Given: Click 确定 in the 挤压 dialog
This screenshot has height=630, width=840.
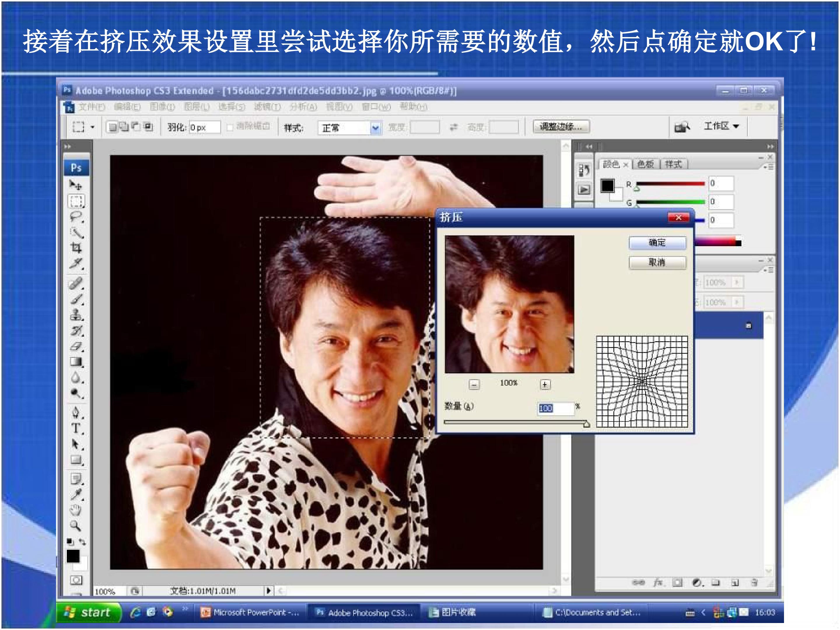Looking at the screenshot, I should click(657, 243).
